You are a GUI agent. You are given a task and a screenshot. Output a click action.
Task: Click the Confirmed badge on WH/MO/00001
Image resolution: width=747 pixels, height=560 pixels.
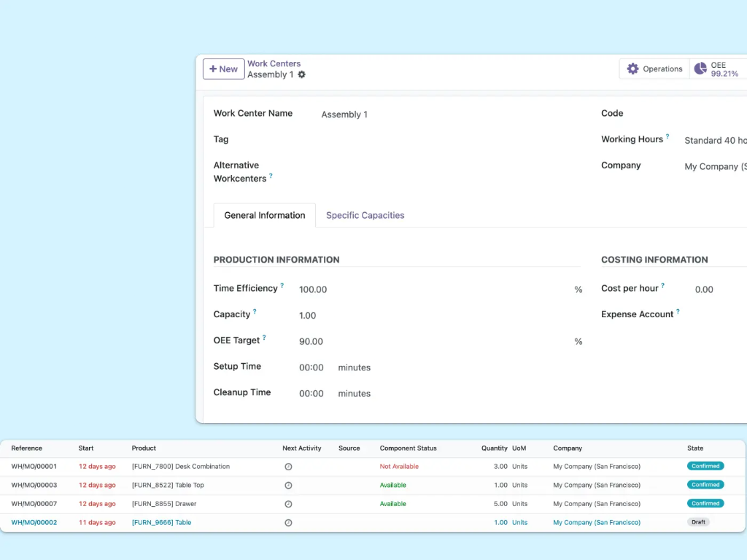click(705, 466)
